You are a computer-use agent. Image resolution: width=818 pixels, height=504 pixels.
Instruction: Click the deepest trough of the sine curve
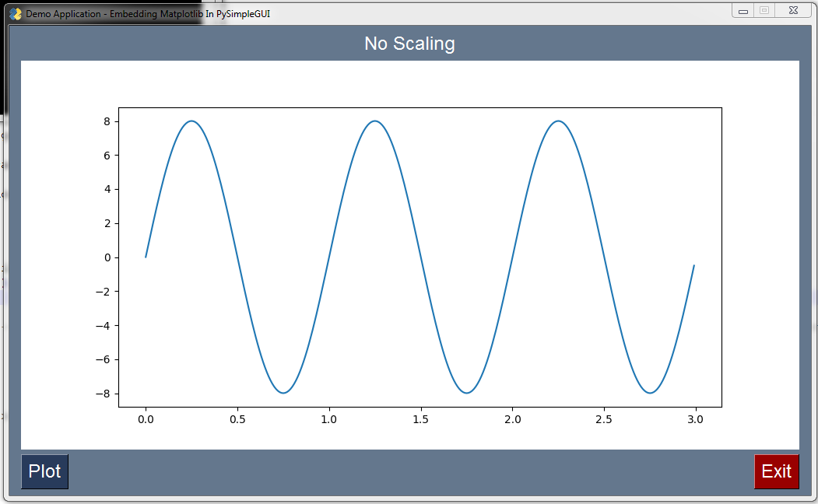pos(284,391)
